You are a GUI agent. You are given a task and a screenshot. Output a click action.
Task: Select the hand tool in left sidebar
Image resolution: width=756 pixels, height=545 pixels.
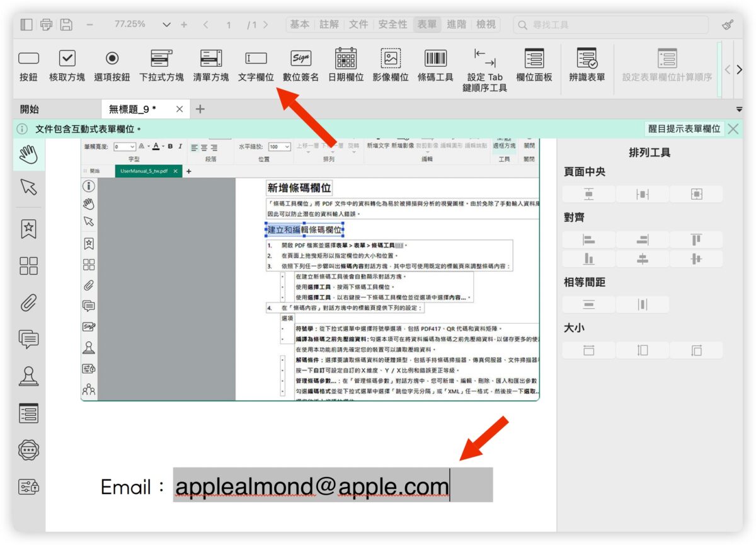28,155
